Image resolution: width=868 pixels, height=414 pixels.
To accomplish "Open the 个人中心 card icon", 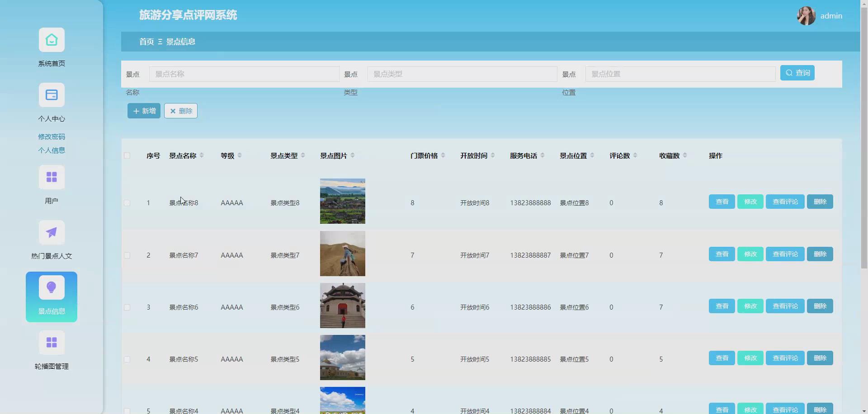I will tap(52, 95).
